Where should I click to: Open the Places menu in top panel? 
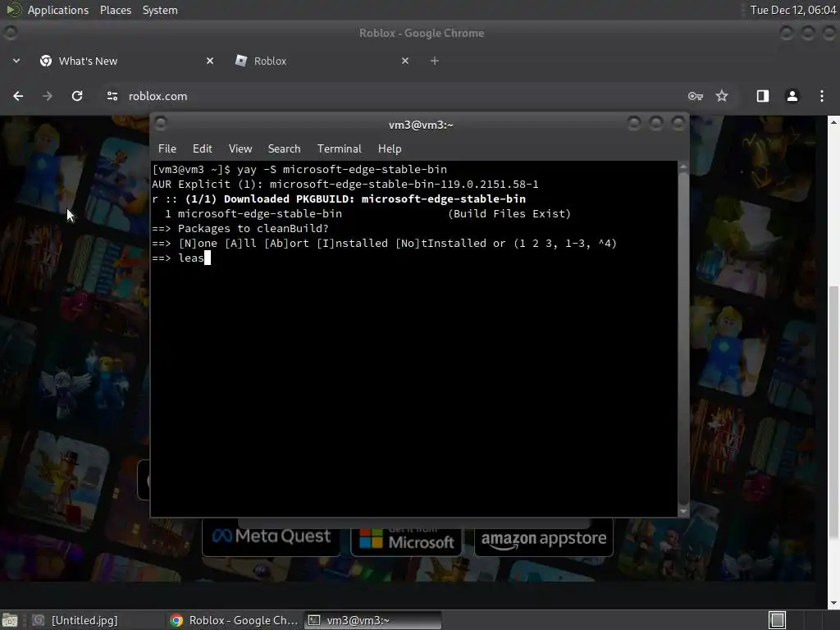point(116,10)
